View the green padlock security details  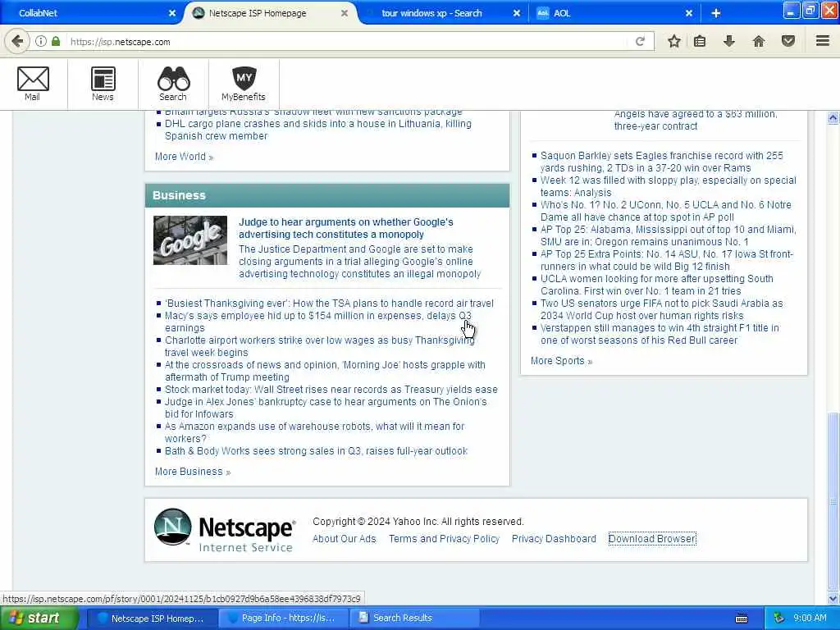tap(56, 41)
